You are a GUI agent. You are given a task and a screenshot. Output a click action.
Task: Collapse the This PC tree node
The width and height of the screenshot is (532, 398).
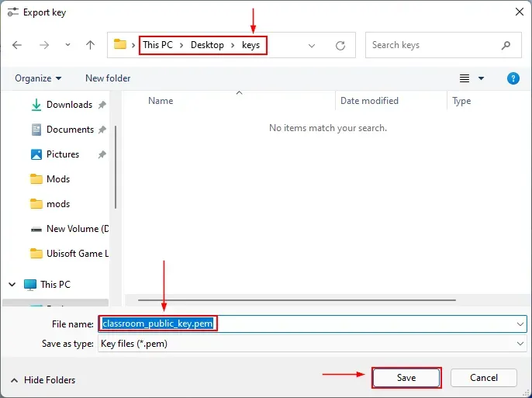(x=12, y=285)
